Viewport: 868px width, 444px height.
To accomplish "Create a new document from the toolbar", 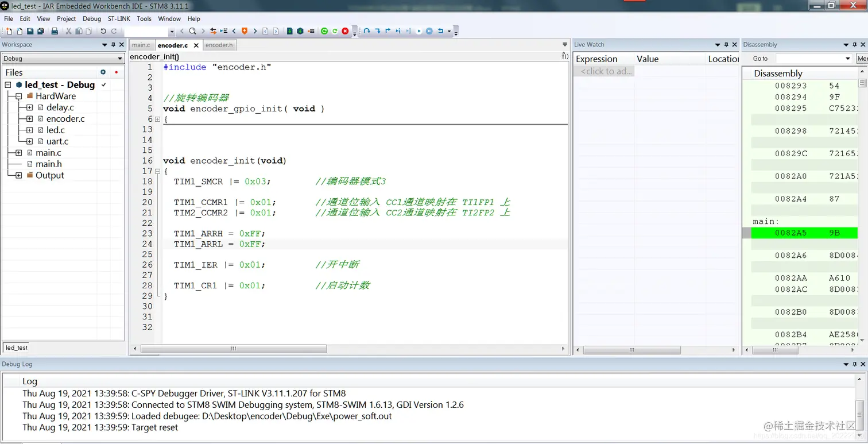I will point(9,31).
